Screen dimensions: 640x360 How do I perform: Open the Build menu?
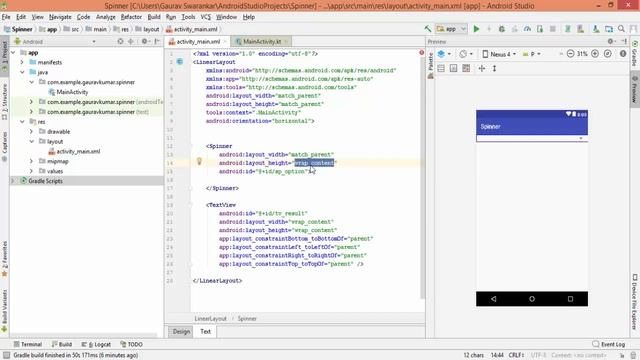pos(154,17)
